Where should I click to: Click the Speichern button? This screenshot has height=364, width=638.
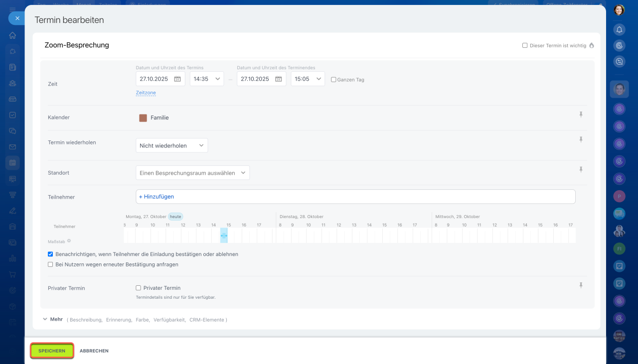click(x=52, y=351)
